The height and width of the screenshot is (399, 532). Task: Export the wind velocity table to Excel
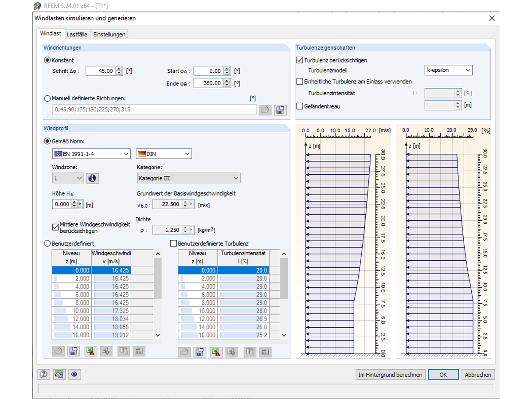90,351
